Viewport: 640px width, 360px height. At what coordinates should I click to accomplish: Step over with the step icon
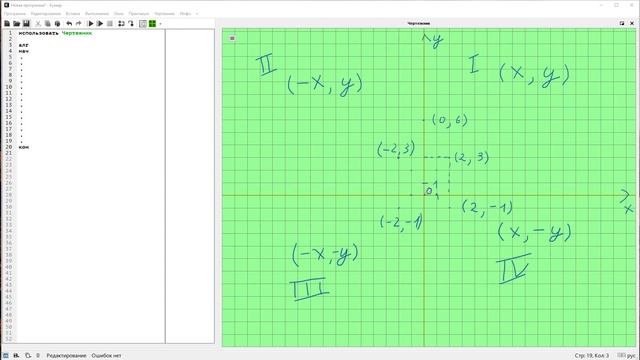121,24
